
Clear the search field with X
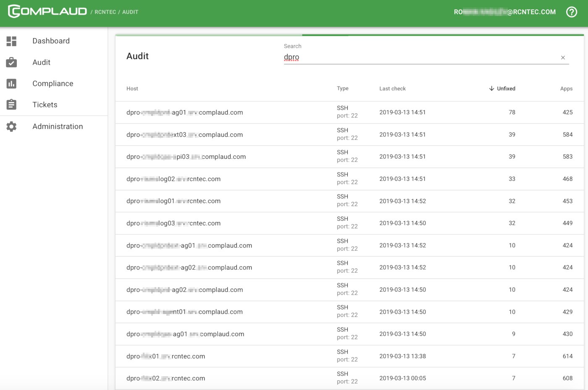tap(563, 58)
